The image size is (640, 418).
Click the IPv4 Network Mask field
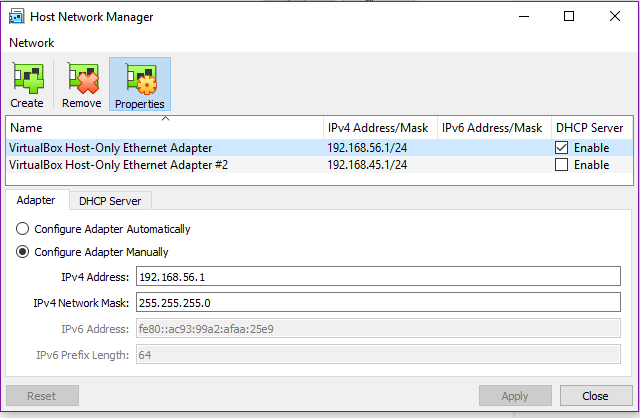click(378, 302)
